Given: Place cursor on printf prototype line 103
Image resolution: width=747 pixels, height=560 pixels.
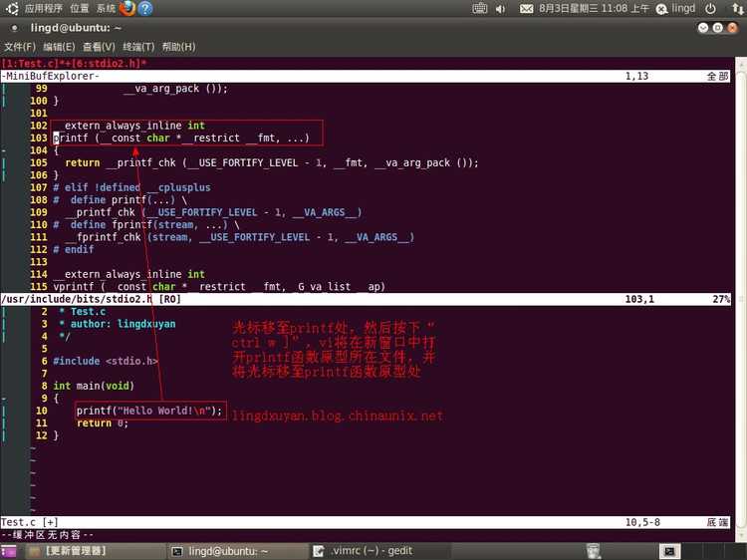Looking at the screenshot, I should (181, 139).
